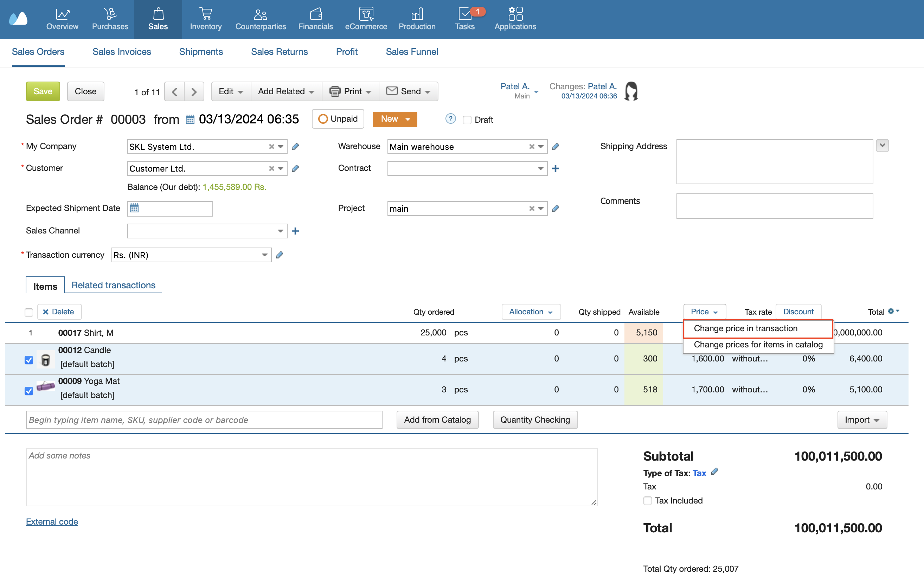Clear My Company field with X

pos(272,147)
